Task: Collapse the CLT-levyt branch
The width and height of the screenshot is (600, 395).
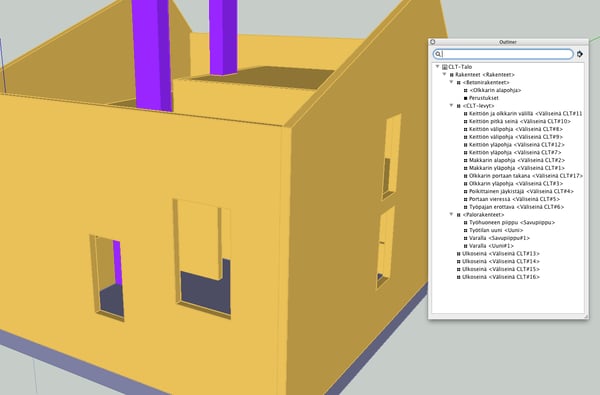Action: click(452, 105)
